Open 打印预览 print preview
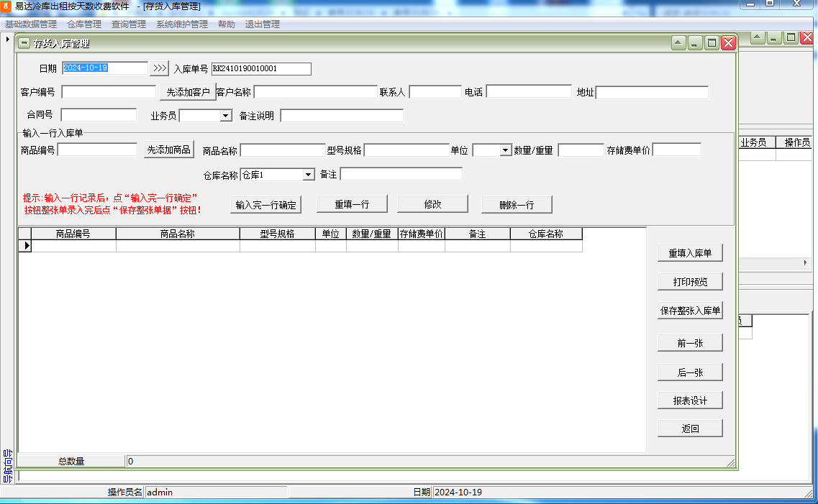 tap(690, 281)
